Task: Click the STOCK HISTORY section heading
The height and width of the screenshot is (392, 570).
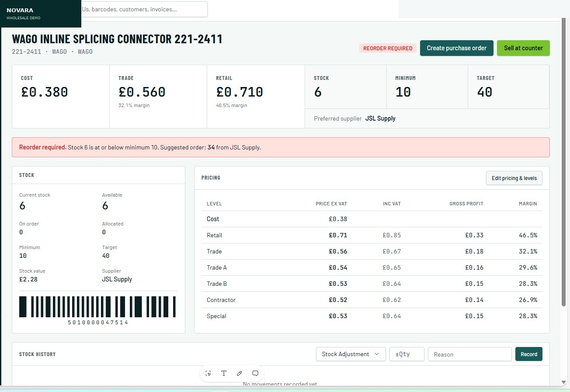Action: [x=37, y=354]
